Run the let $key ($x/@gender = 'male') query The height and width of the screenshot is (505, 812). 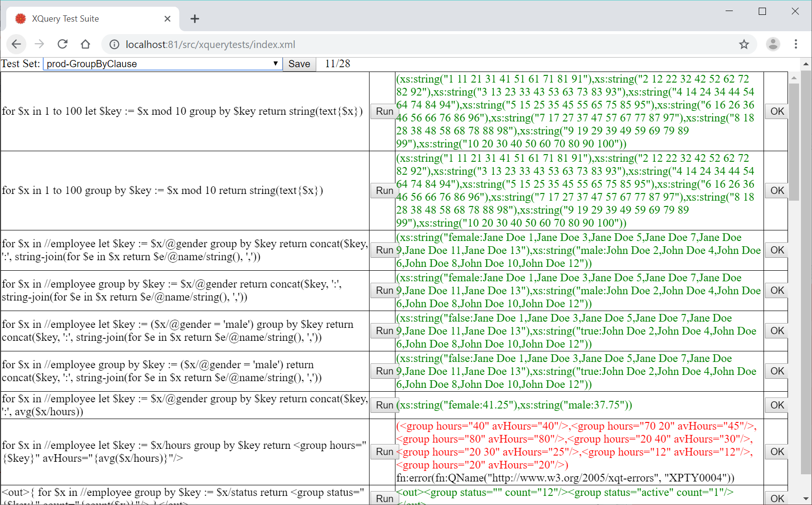click(x=384, y=331)
